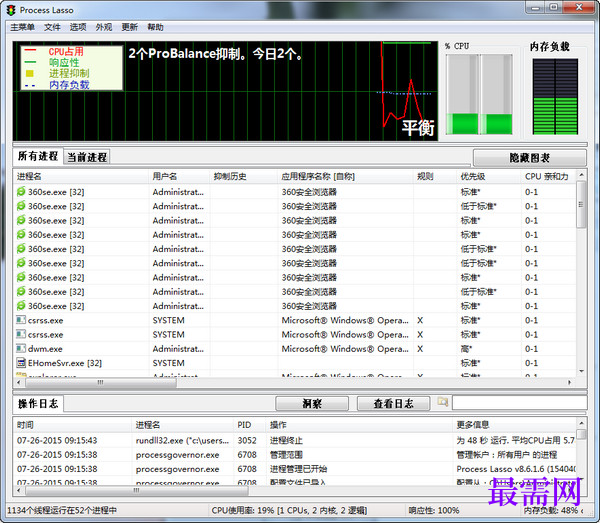This screenshot has height=523, width=600.
Task: Click the 查看日志 button
Action: coord(393,403)
